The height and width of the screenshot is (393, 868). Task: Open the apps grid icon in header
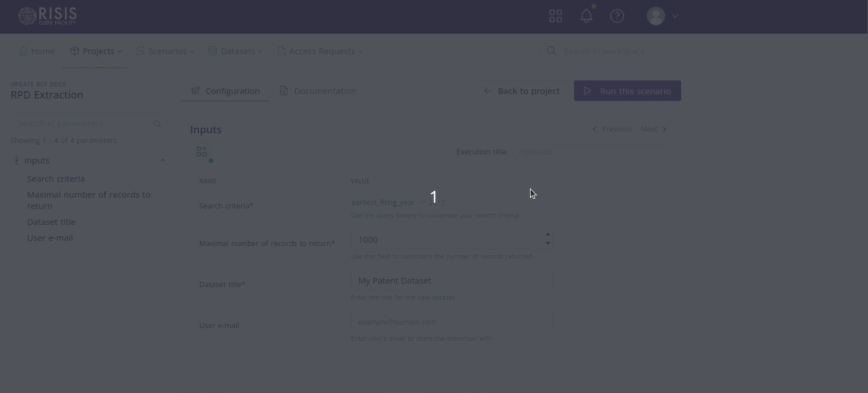[x=555, y=16]
